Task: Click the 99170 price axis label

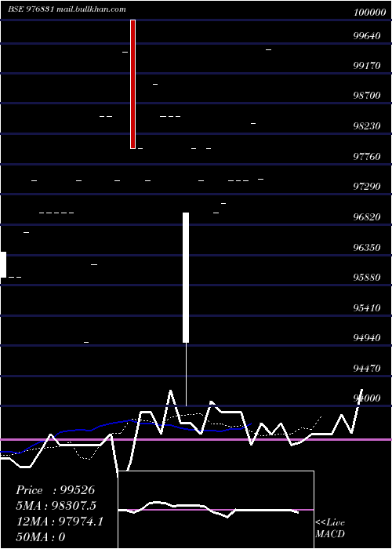Action: tap(367, 65)
